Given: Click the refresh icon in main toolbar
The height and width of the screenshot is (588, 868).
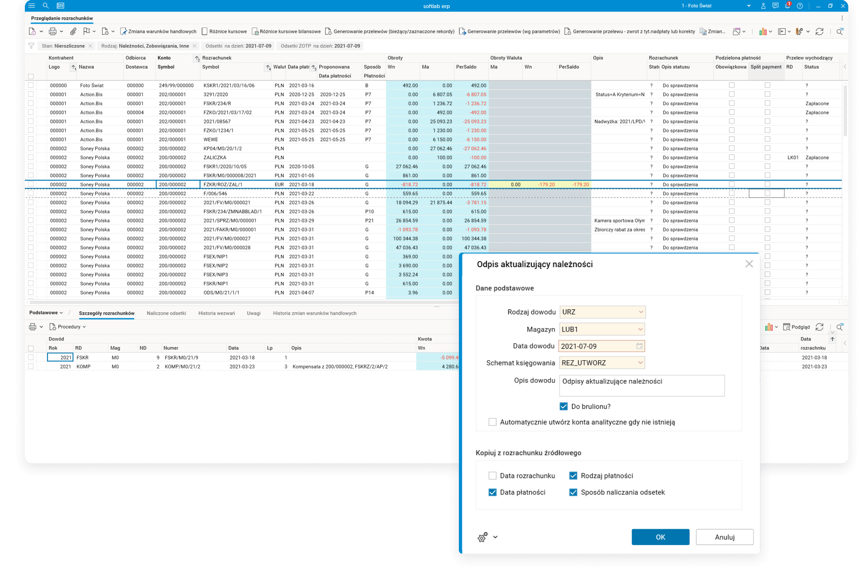Looking at the screenshot, I should click(x=820, y=31).
